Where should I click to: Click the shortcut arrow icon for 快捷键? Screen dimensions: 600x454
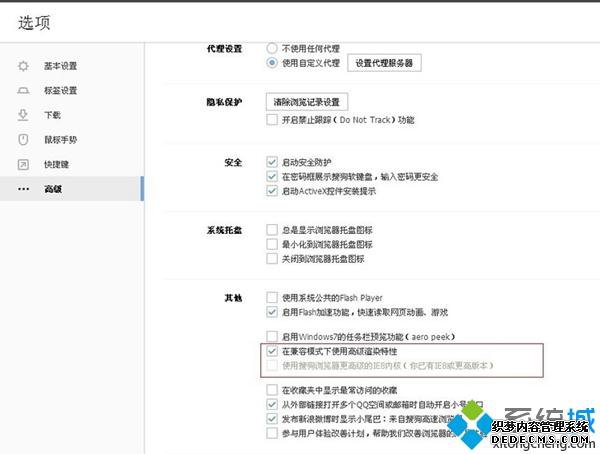coord(22,164)
